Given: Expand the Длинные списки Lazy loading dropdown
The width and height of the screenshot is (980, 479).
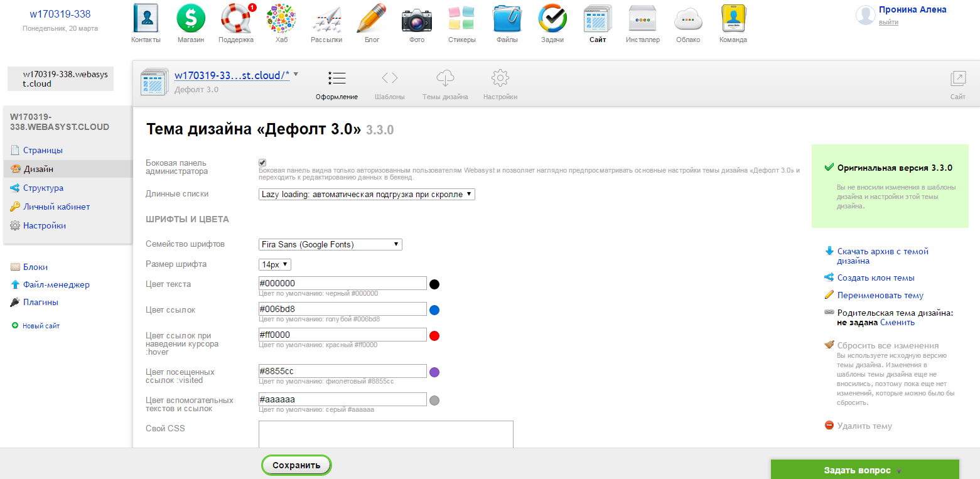Looking at the screenshot, I should coord(367,195).
